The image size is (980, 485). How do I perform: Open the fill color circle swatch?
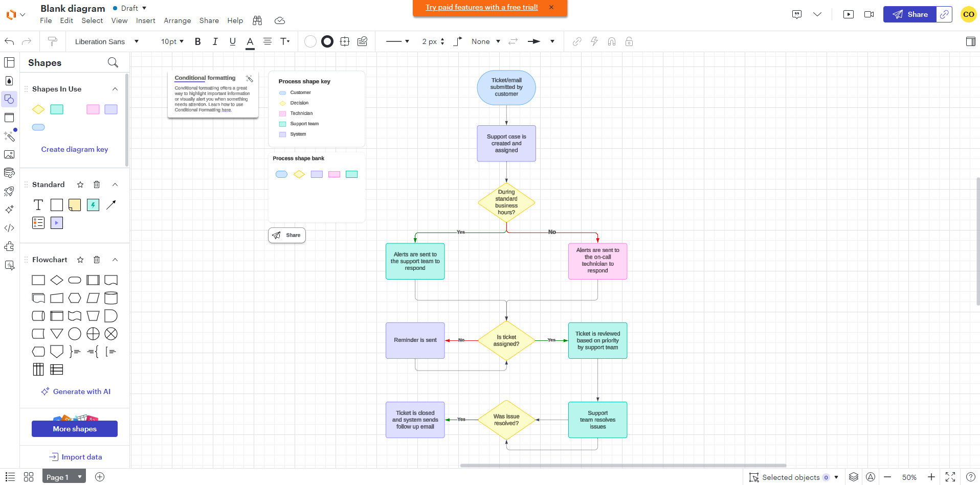(310, 41)
